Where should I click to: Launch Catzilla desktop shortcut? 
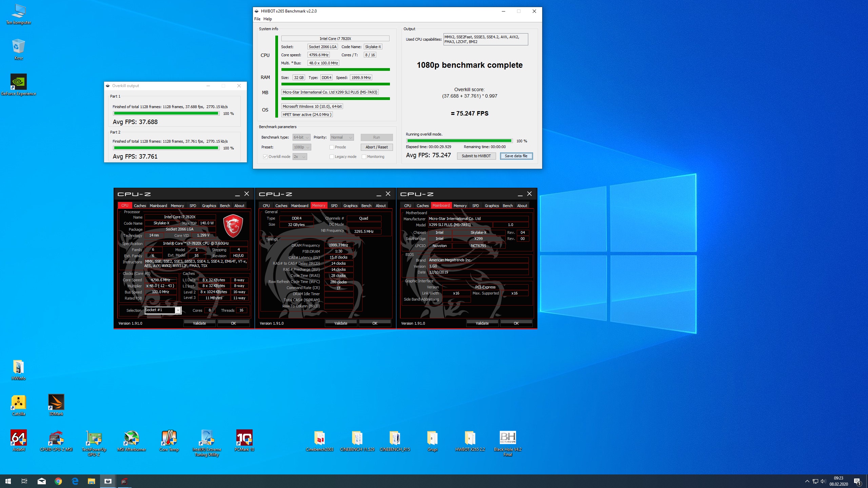tap(18, 405)
